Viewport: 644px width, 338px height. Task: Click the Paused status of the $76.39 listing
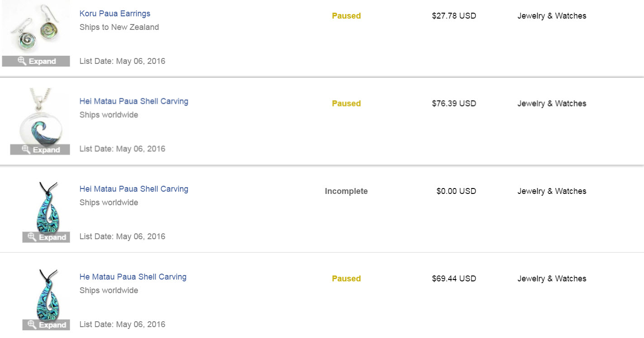click(x=346, y=104)
